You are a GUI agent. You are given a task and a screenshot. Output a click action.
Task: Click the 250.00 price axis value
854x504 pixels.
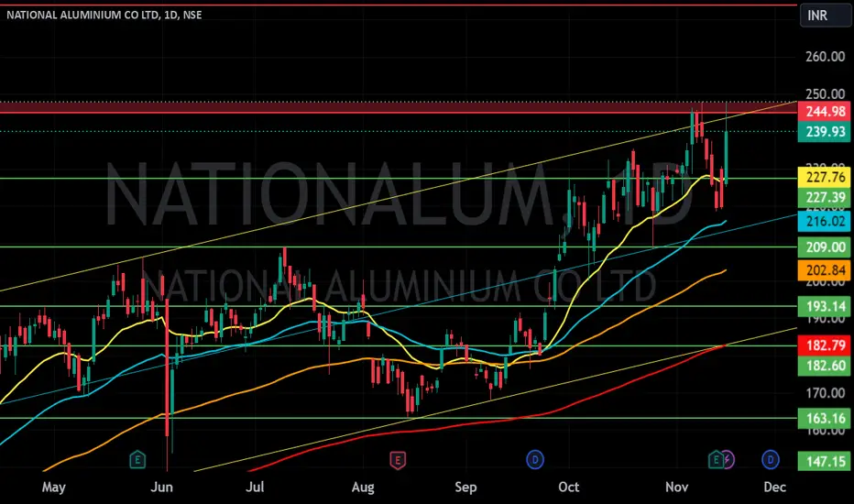point(825,93)
